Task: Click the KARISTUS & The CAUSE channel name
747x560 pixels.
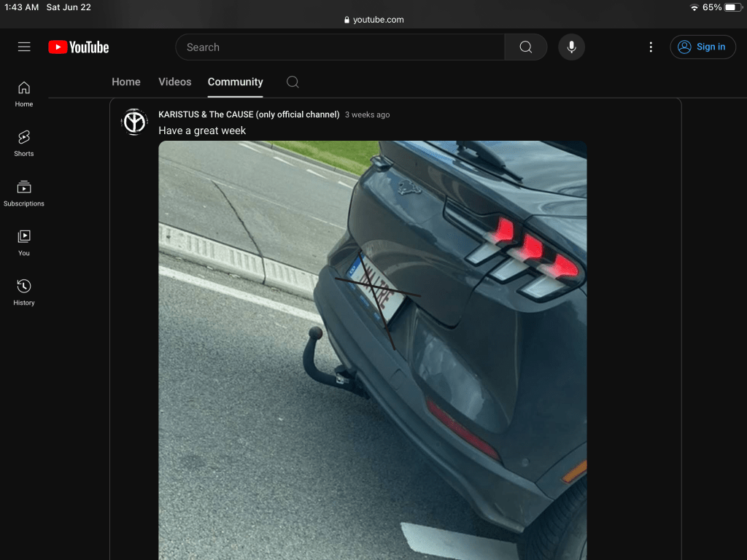Action: [249, 114]
